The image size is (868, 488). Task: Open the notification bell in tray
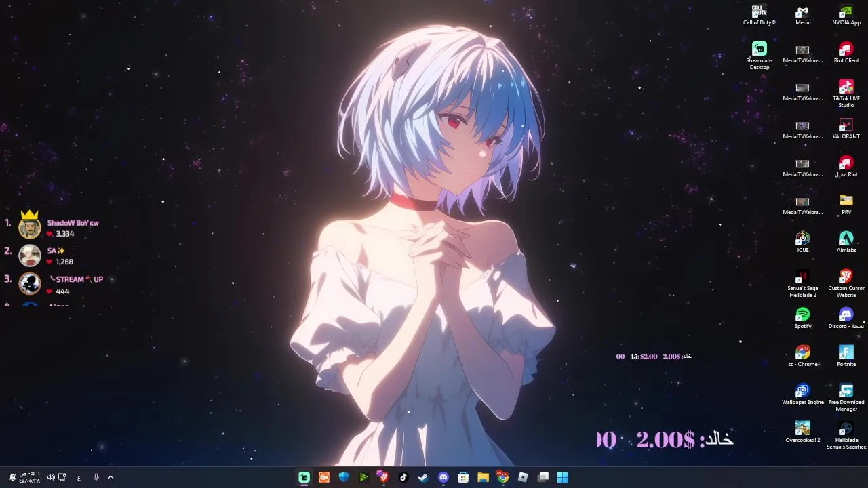[12, 477]
